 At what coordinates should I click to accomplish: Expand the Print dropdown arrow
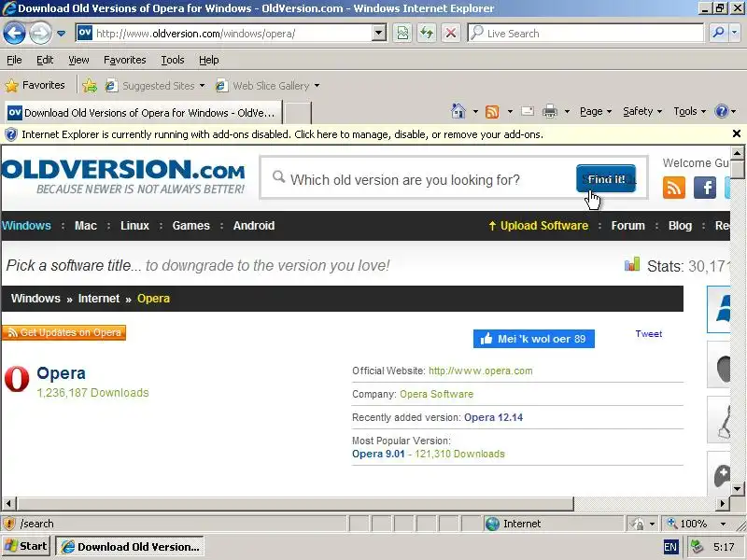coord(567,112)
